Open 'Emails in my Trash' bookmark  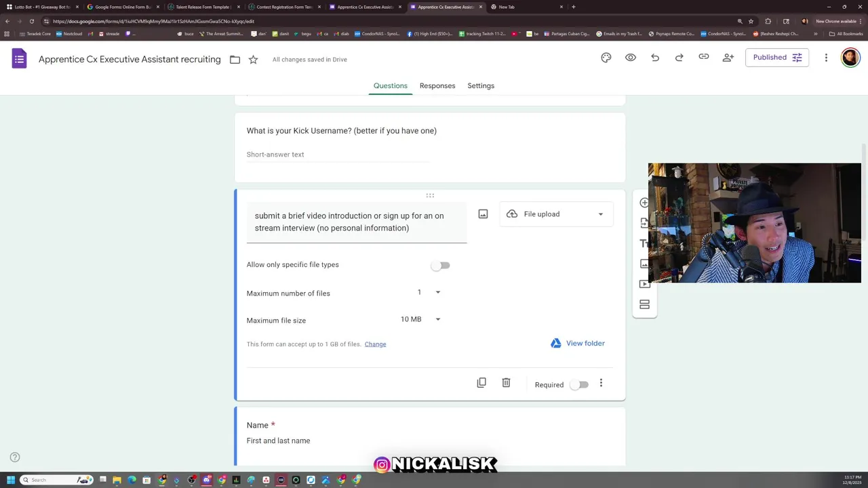tap(619, 34)
